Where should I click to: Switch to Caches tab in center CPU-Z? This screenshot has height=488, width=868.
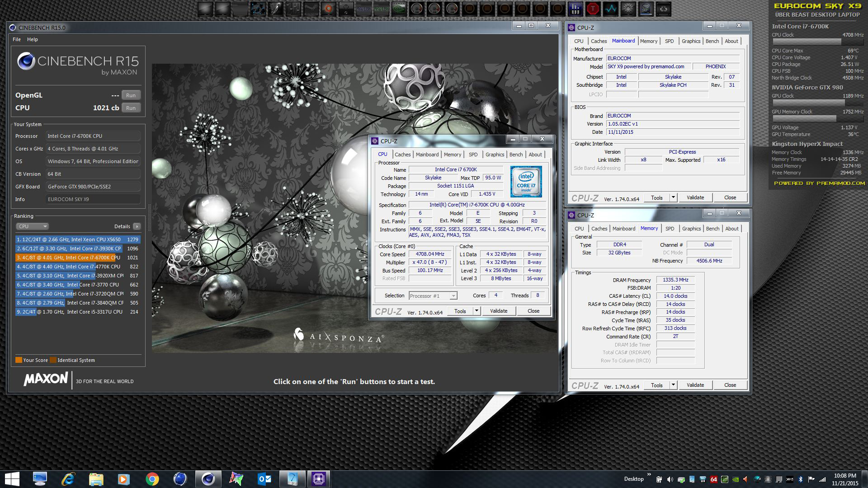[x=402, y=155]
